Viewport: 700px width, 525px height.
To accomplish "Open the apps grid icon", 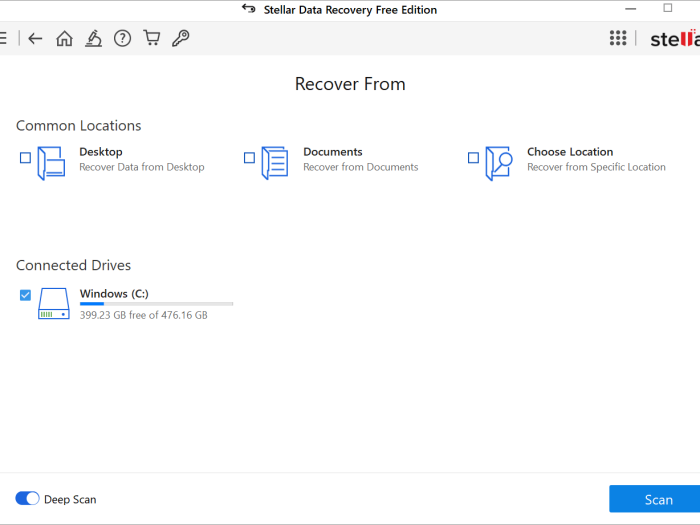I will [618, 38].
